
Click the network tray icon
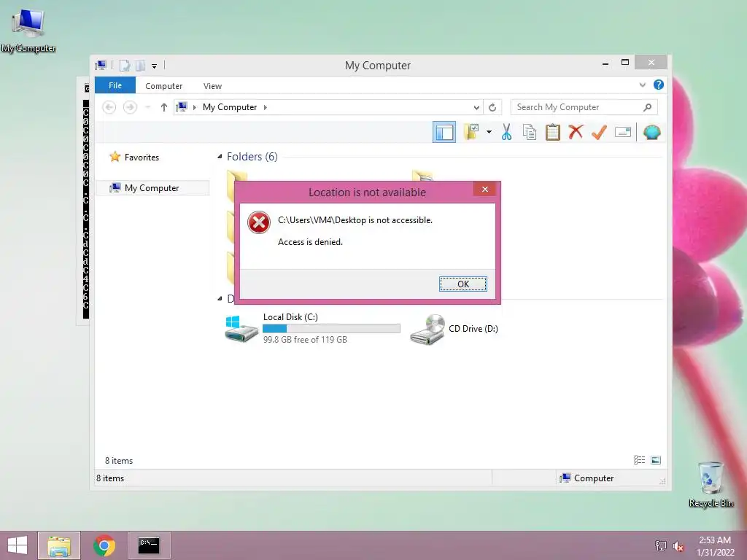[660, 545]
